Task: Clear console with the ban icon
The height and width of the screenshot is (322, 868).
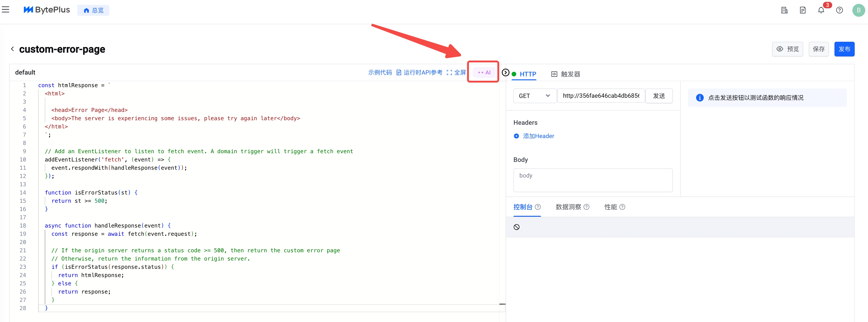Action: click(516, 227)
